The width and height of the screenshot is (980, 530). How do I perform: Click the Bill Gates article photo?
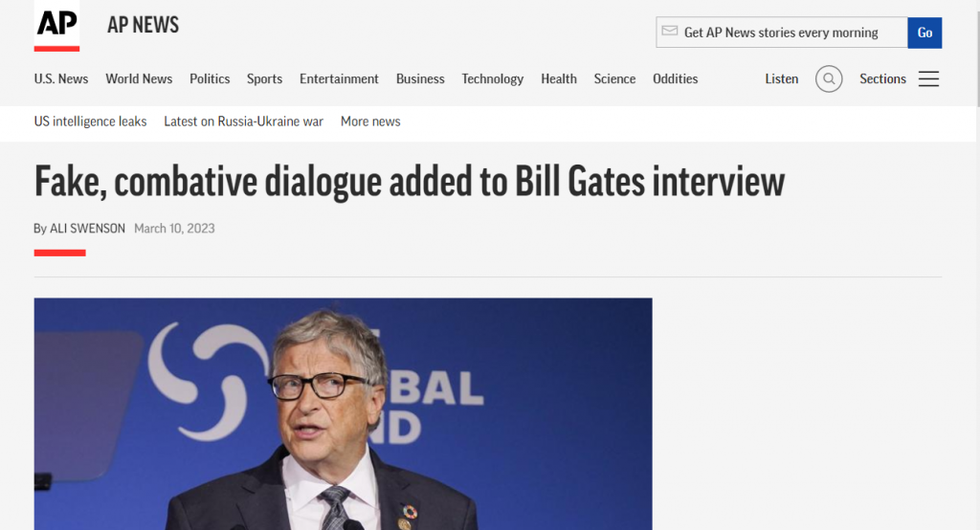tap(344, 413)
